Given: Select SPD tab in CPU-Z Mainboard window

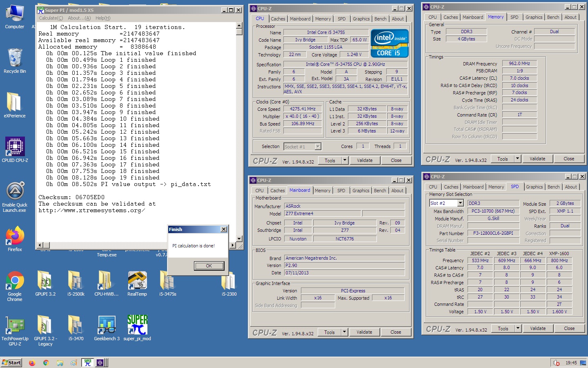Looking at the screenshot, I should (x=341, y=191).
